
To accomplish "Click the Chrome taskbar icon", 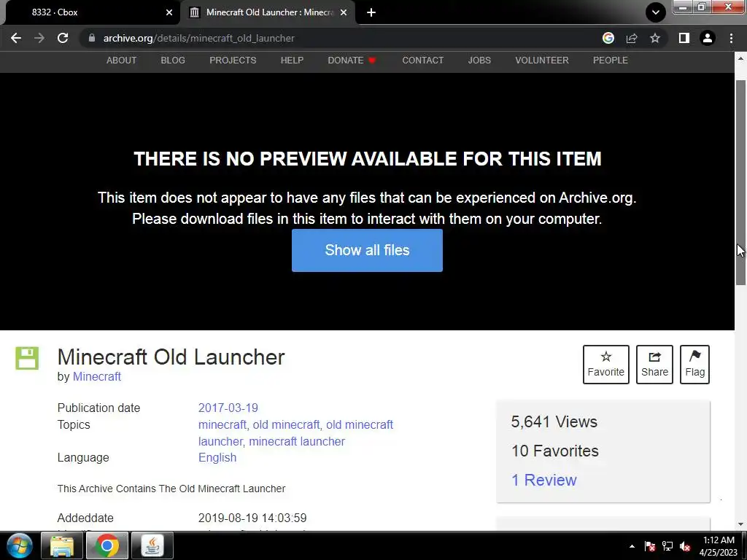I will [x=107, y=545].
